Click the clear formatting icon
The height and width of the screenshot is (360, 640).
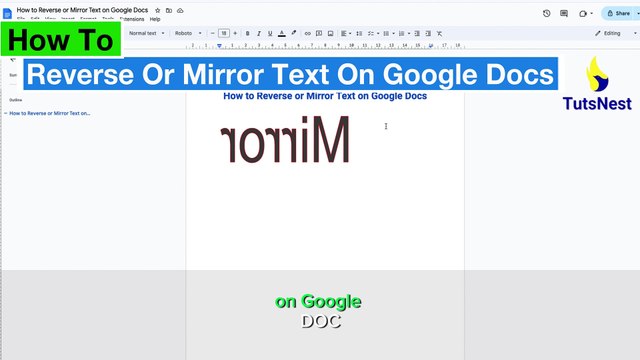(x=439, y=33)
